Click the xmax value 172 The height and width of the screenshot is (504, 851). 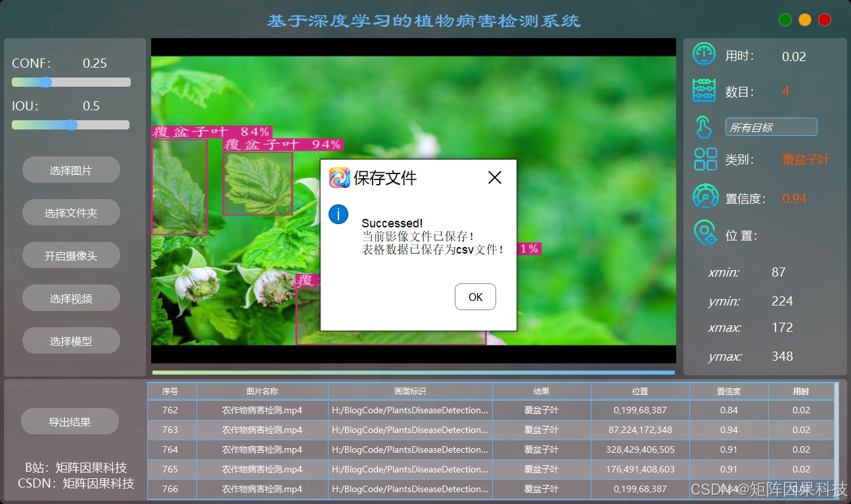pyautogui.click(x=782, y=327)
